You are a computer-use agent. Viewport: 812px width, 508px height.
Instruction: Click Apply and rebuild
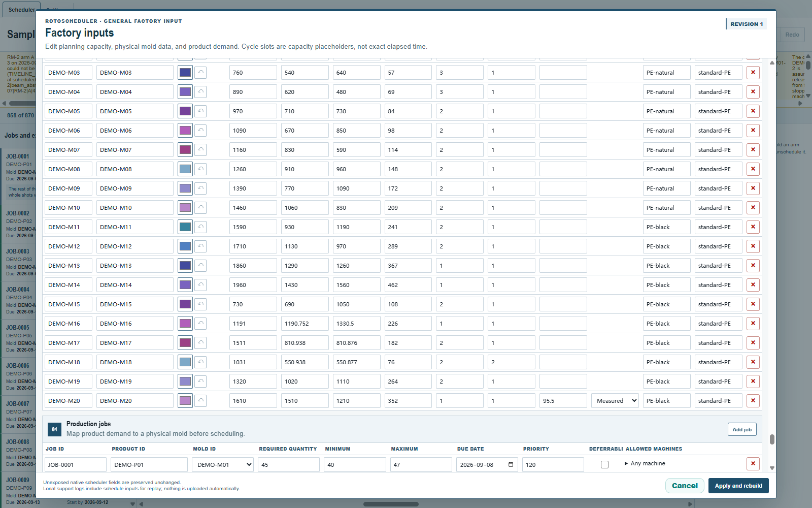[x=738, y=486]
